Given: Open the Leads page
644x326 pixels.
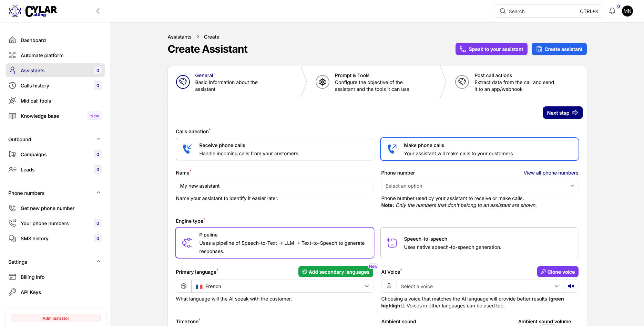Looking at the screenshot, I should tap(55, 169).
